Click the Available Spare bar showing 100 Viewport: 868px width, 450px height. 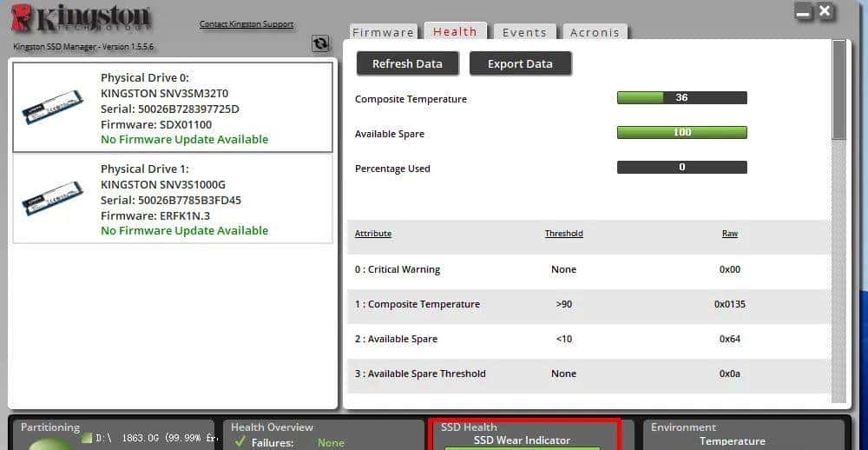click(682, 132)
